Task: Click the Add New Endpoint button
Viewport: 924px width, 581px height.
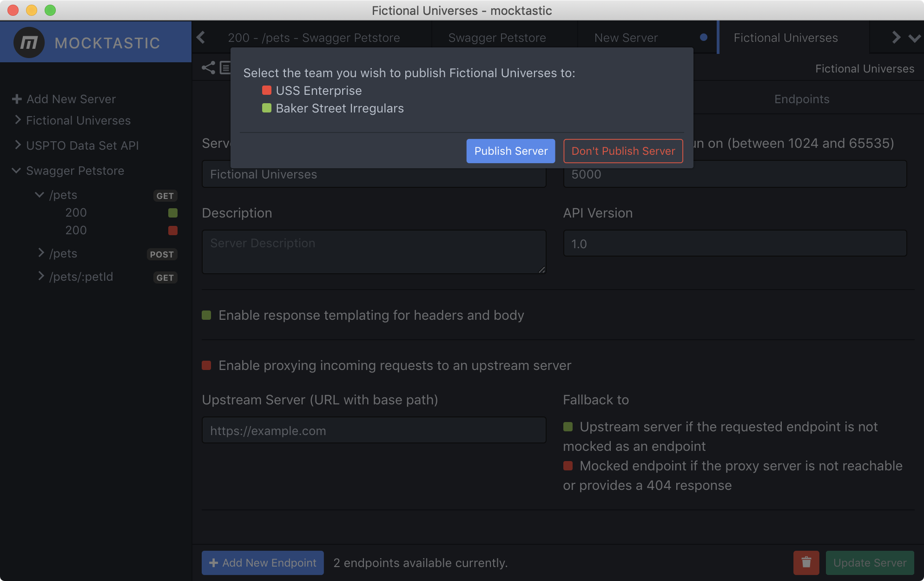Action: 263,563
